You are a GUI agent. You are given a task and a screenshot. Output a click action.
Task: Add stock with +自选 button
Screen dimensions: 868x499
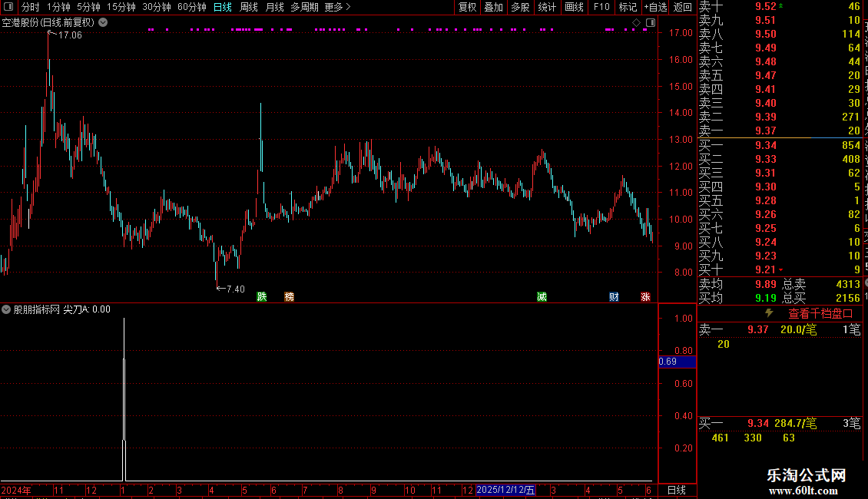[x=655, y=7]
